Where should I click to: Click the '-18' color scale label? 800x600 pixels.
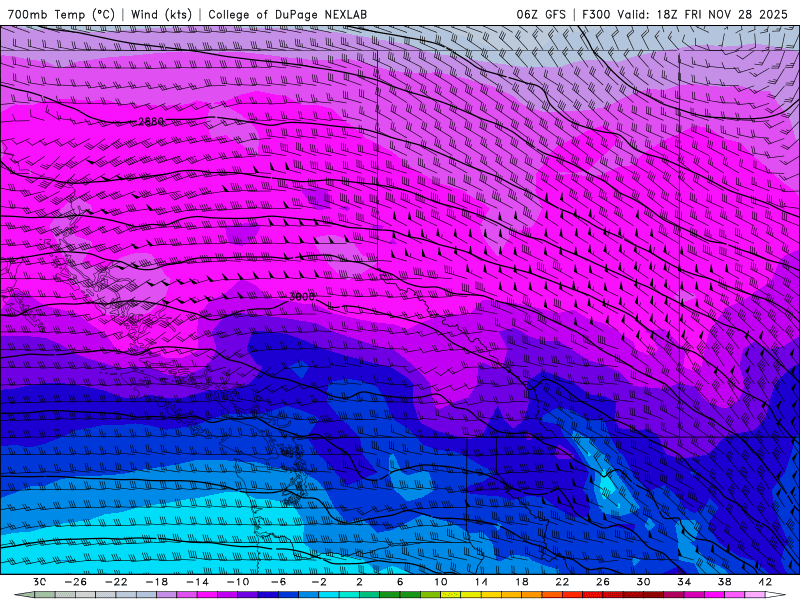tap(157, 582)
